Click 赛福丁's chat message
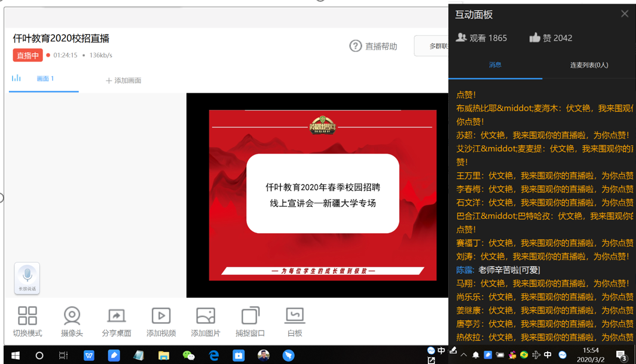The image size is (636, 364). [545, 243]
